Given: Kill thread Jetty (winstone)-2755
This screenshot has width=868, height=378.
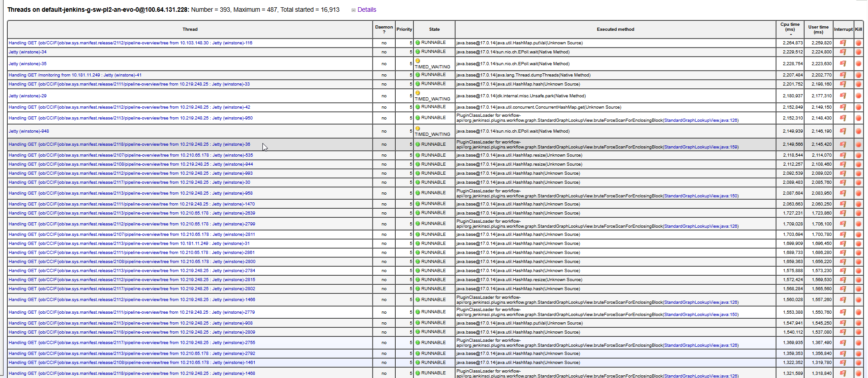Looking at the screenshot, I should click(858, 343).
